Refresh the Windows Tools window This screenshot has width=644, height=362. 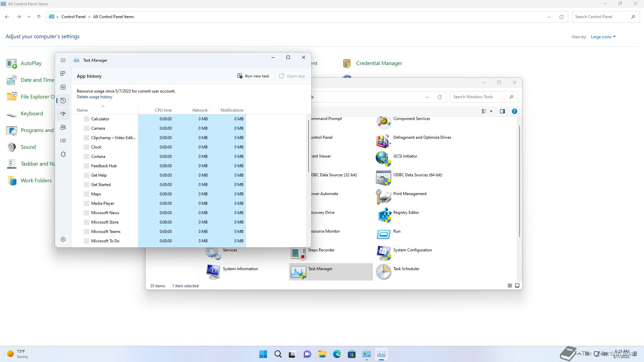(x=439, y=97)
